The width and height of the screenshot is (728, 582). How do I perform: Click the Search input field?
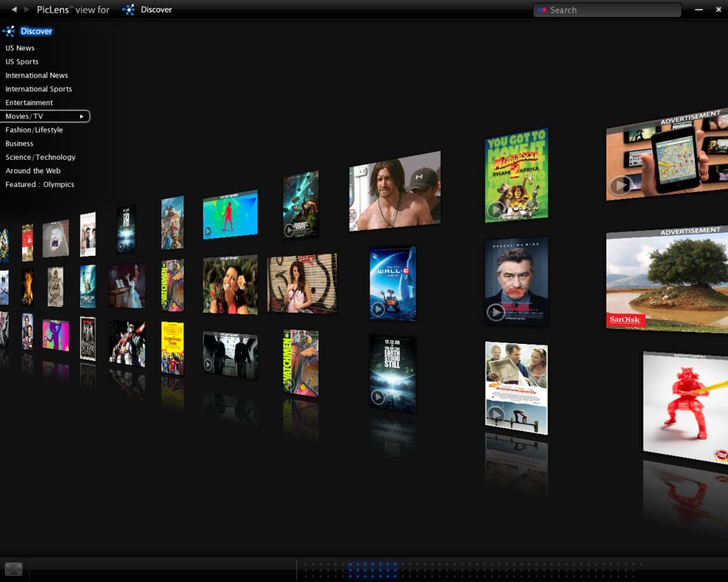[607, 10]
